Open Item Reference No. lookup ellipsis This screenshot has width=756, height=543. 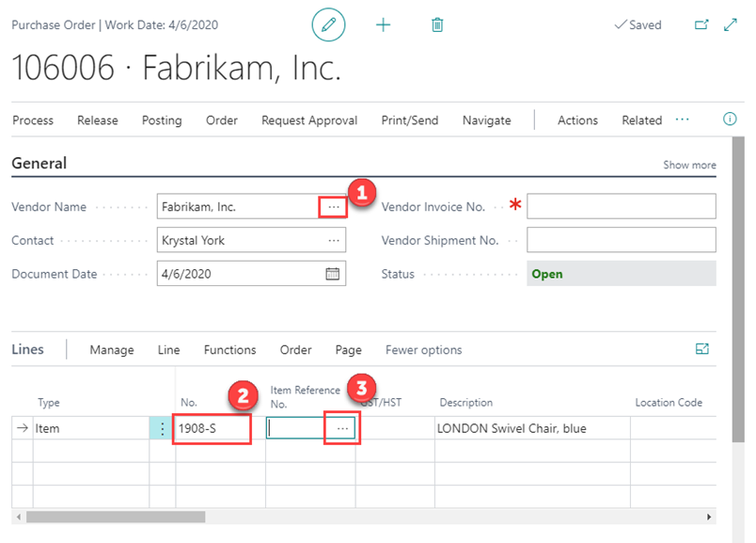coord(342,428)
